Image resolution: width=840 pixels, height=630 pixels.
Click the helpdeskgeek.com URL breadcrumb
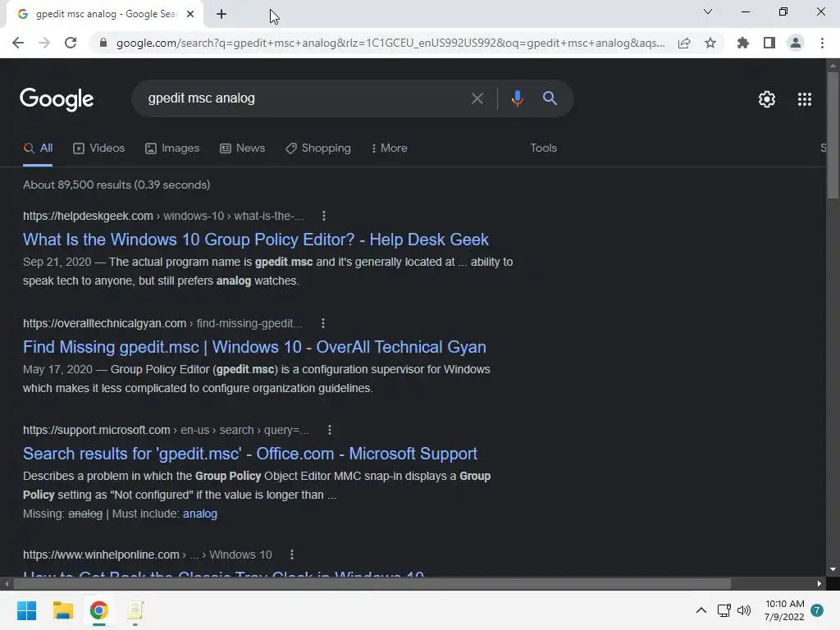point(163,216)
